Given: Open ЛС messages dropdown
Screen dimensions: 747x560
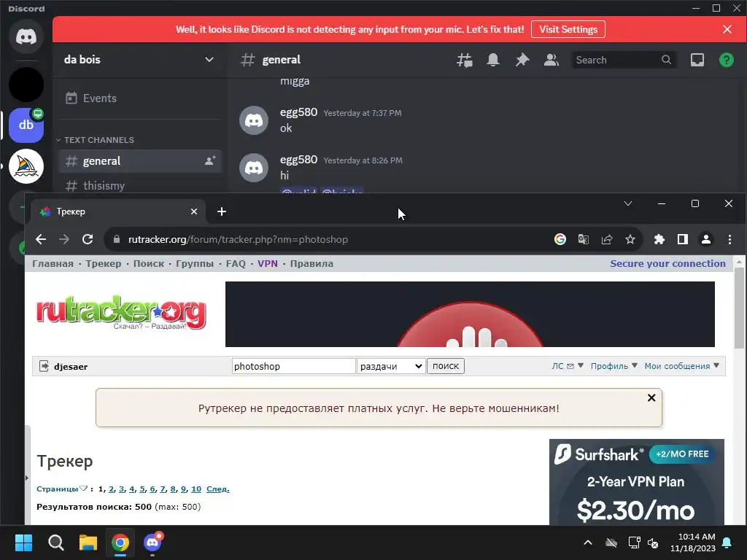Looking at the screenshot, I should point(568,366).
